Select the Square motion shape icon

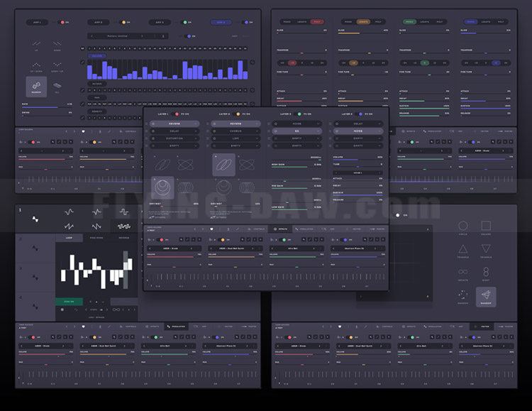[486, 226]
